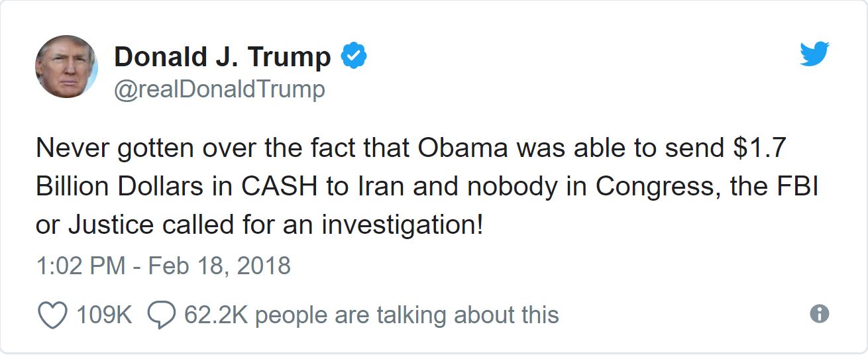Open the profile photo avatar
This screenshot has width=868, height=355.
pos(66,66)
